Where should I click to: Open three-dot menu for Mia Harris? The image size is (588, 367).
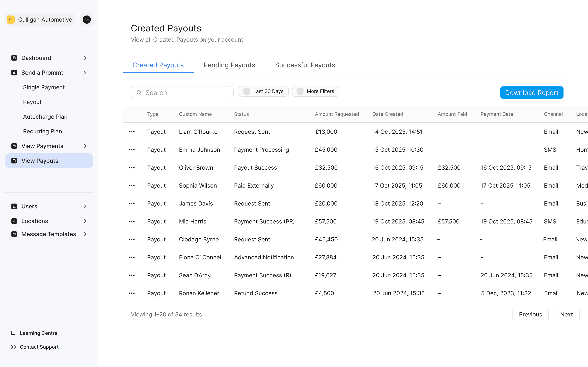click(x=132, y=221)
